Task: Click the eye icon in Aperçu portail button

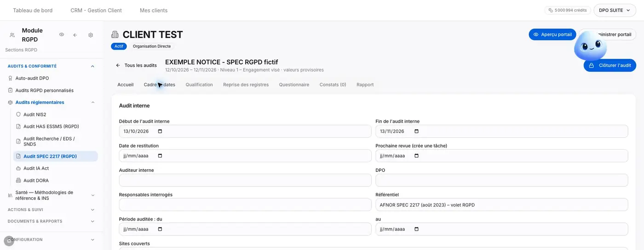Action: point(536,34)
